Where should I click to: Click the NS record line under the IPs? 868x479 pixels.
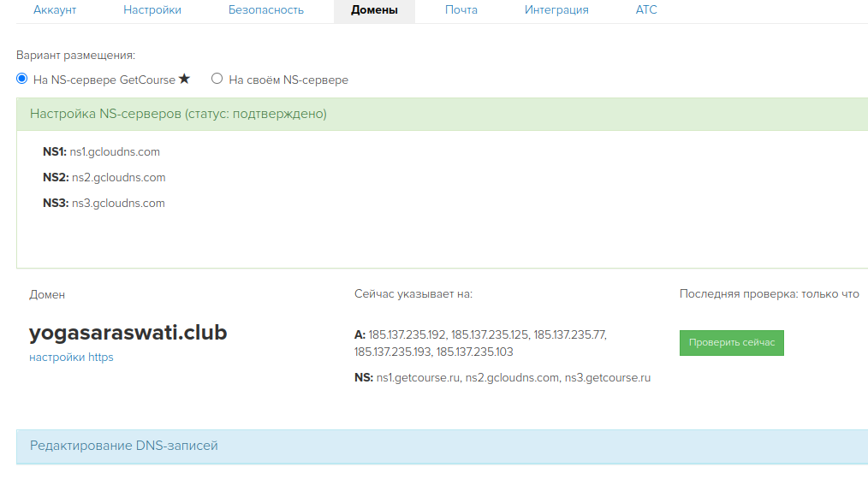[x=502, y=377]
